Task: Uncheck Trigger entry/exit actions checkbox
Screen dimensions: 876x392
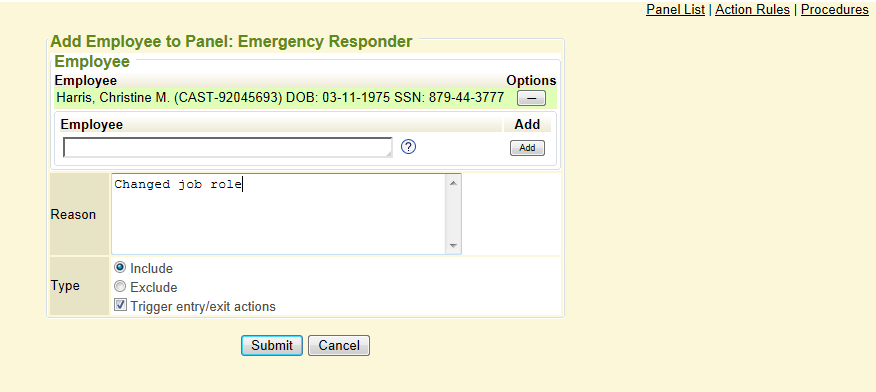Action: pos(120,305)
